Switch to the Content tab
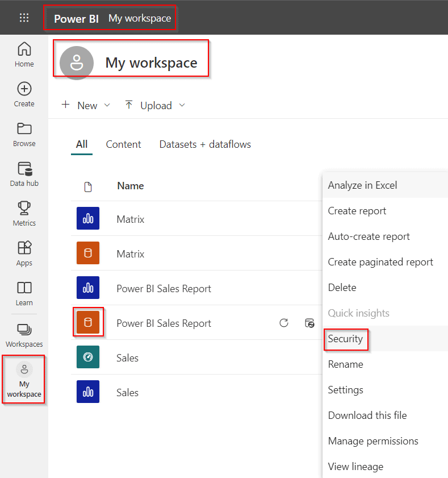This screenshot has width=448, height=478. click(123, 144)
